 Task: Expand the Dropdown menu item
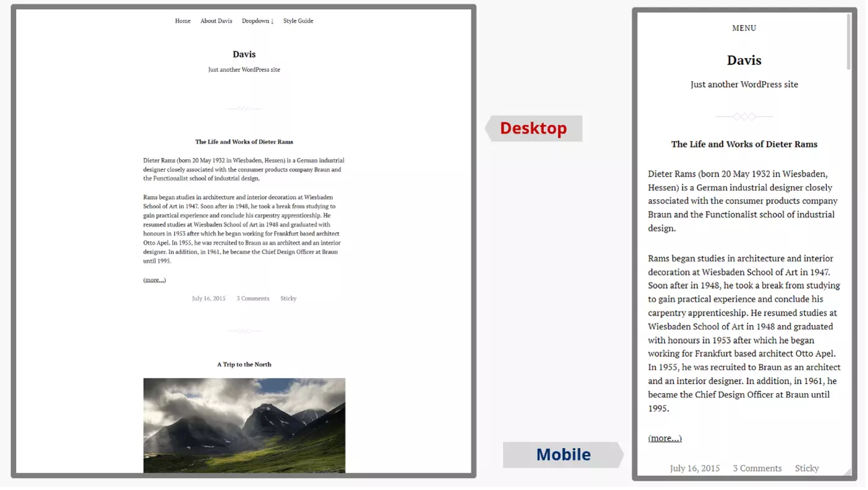pos(258,21)
